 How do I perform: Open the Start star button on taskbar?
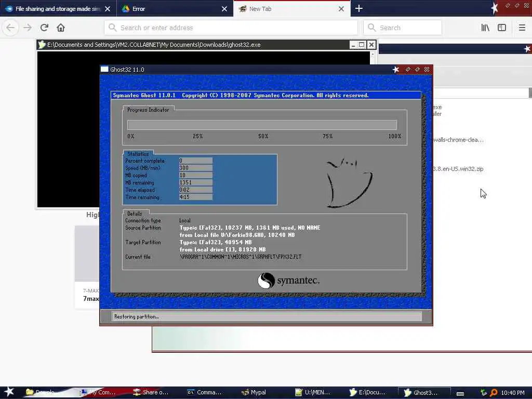[x=9, y=392]
